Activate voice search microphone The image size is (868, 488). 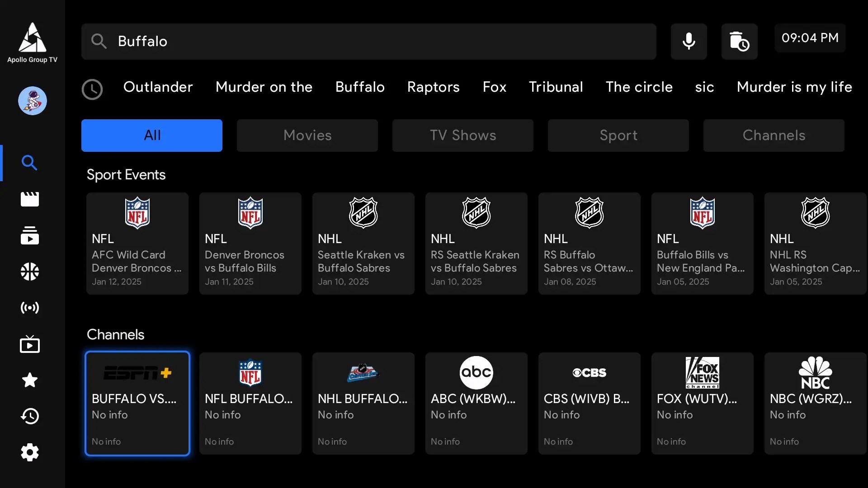coord(689,42)
